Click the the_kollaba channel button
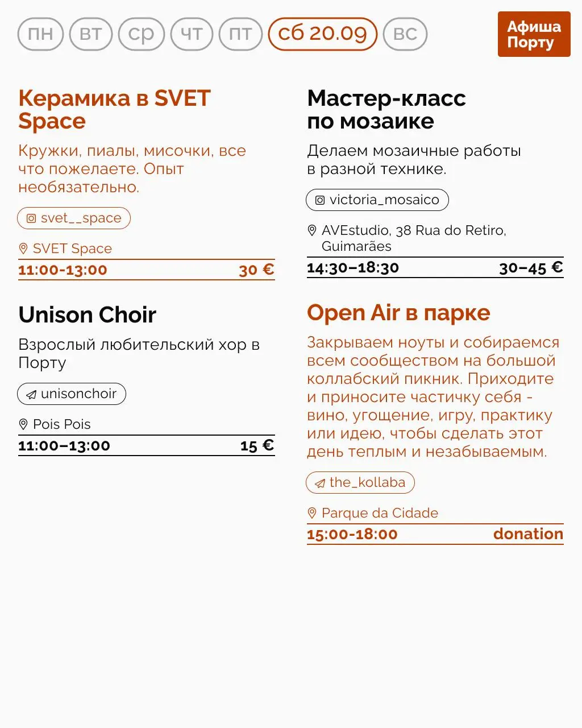Image resolution: width=582 pixels, height=728 pixels. pos(360,482)
